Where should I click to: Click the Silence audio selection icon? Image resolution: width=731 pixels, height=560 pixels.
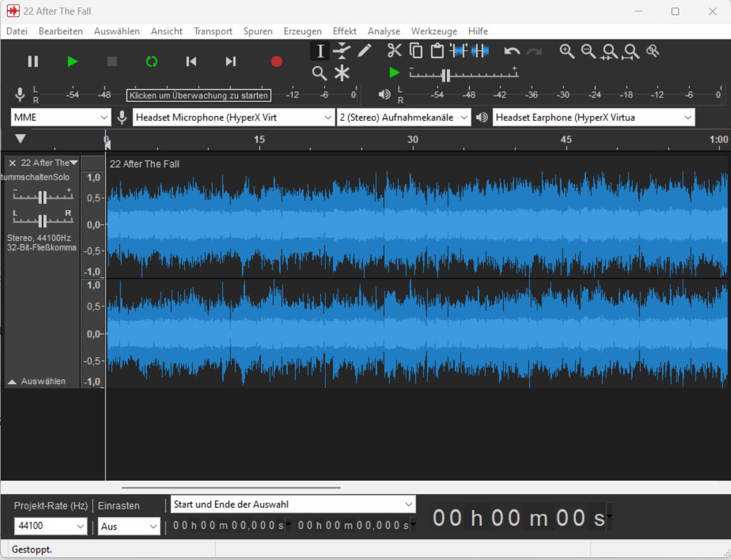480,51
